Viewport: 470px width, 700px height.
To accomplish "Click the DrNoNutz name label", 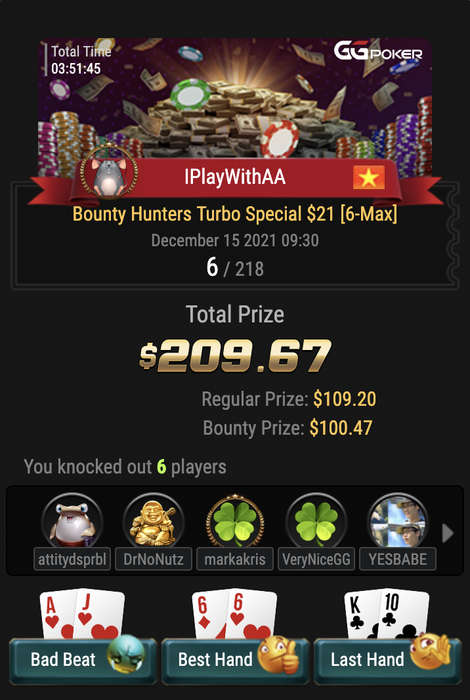I will tap(153, 559).
